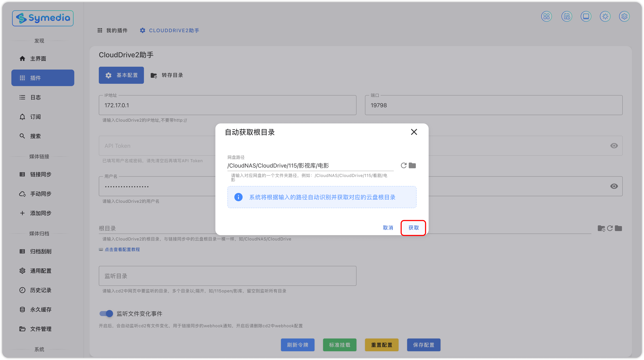Click the 网盘路径 input field
644x360 pixels.
point(310,166)
